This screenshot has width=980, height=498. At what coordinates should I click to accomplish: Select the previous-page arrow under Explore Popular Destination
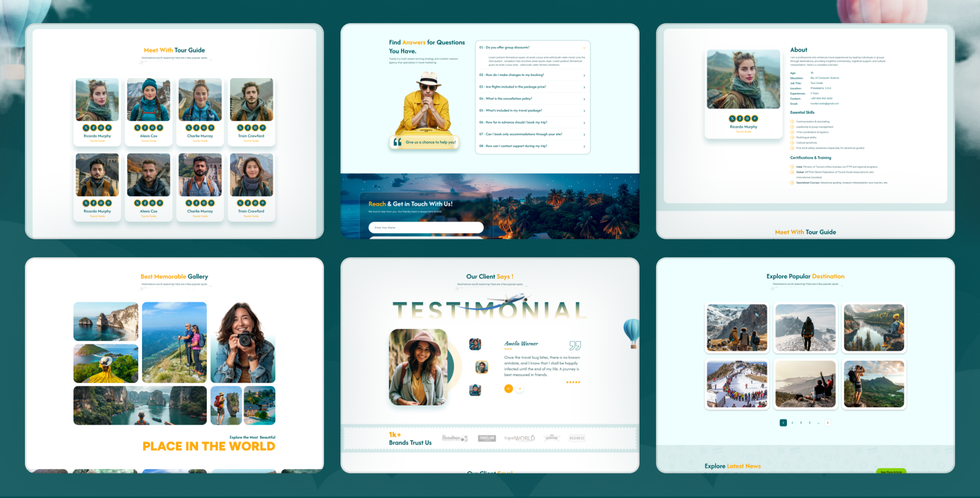(x=783, y=422)
